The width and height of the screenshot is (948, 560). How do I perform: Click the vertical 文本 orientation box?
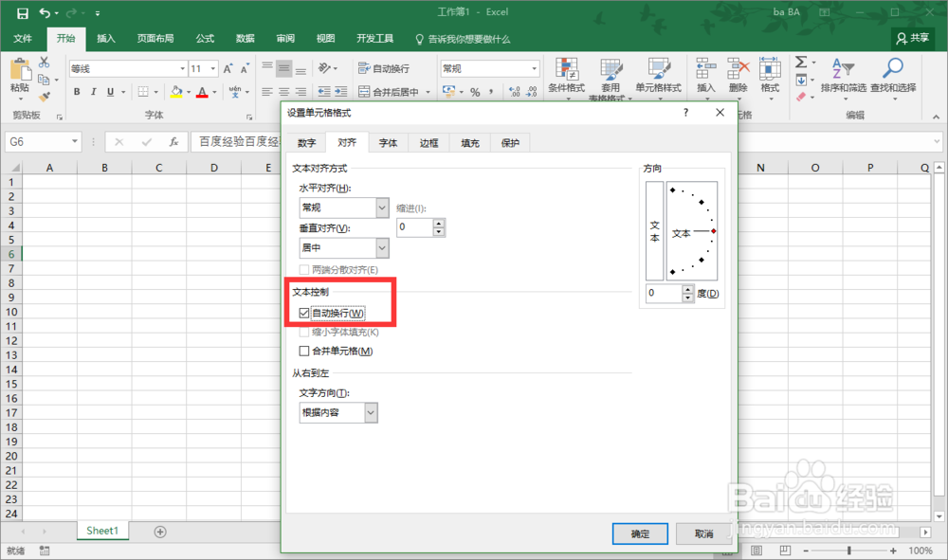(655, 231)
